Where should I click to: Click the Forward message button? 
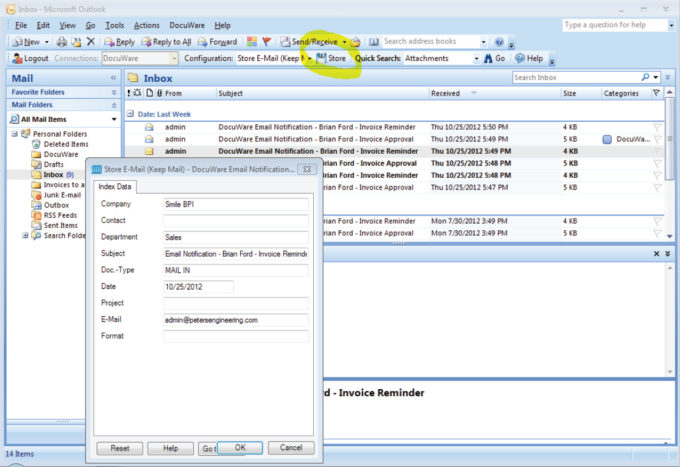pos(217,42)
